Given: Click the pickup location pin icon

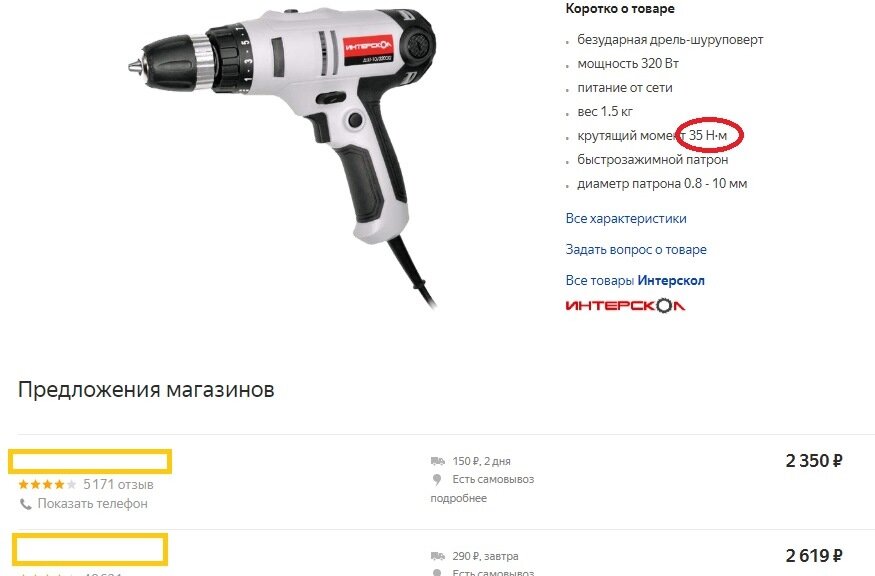Looking at the screenshot, I should tap(437, 479).
